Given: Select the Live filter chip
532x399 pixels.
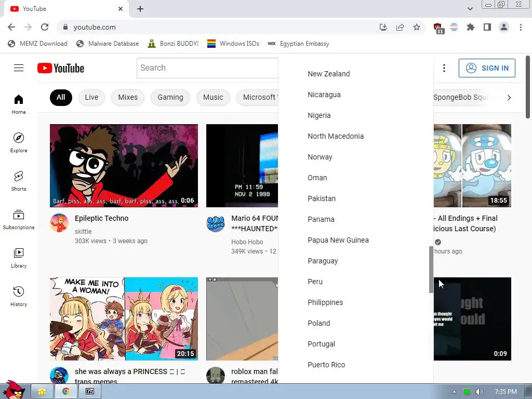Looking at the screenshot, I should [91, 97].
